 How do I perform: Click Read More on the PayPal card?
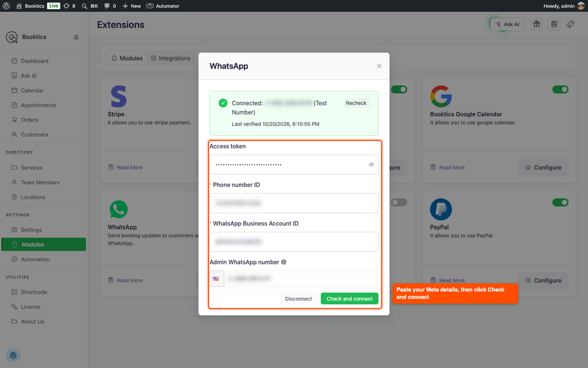point(448,281)
